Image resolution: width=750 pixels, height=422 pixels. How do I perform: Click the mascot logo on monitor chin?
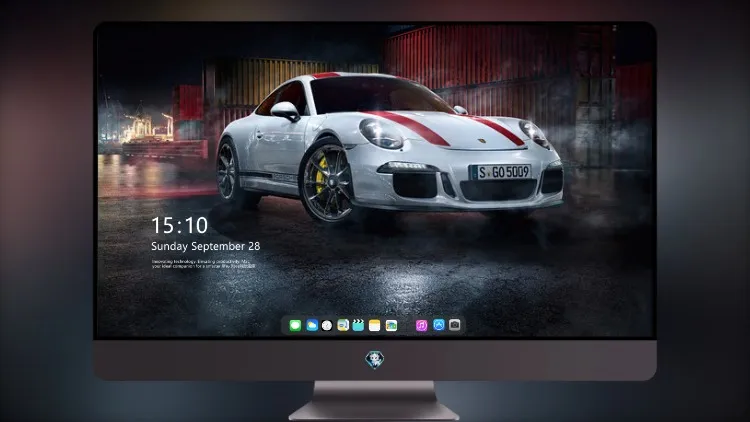[x=375, y=360]
